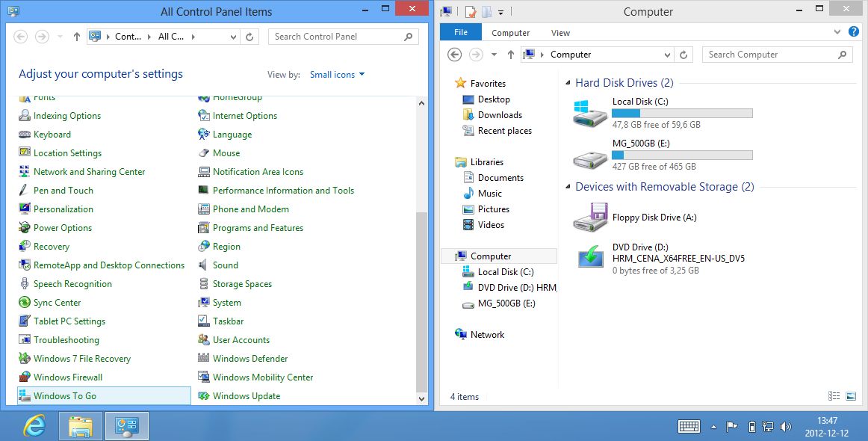The image size is (868, 441).
Task: Select Documents library
Action: coord(493,178)
